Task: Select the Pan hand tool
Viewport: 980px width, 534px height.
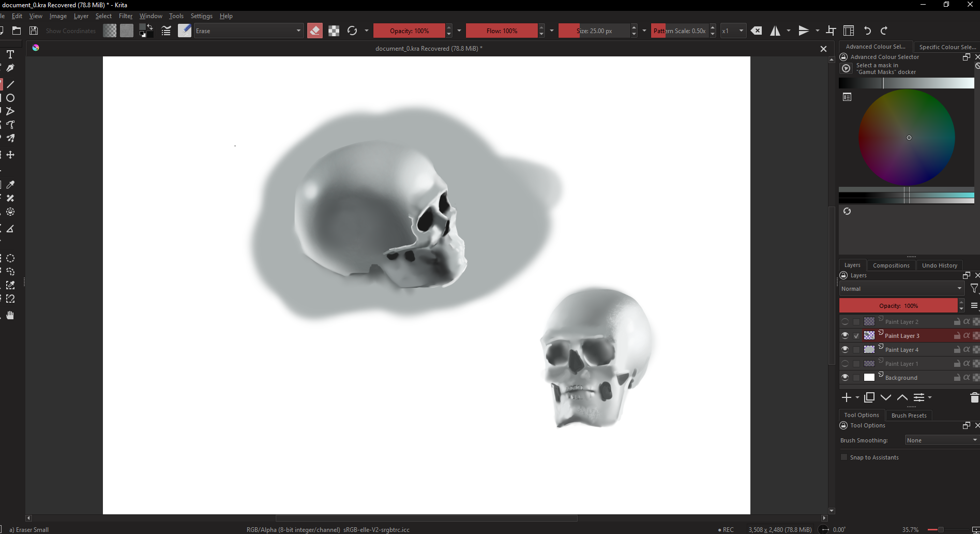Action: point(10,315)
